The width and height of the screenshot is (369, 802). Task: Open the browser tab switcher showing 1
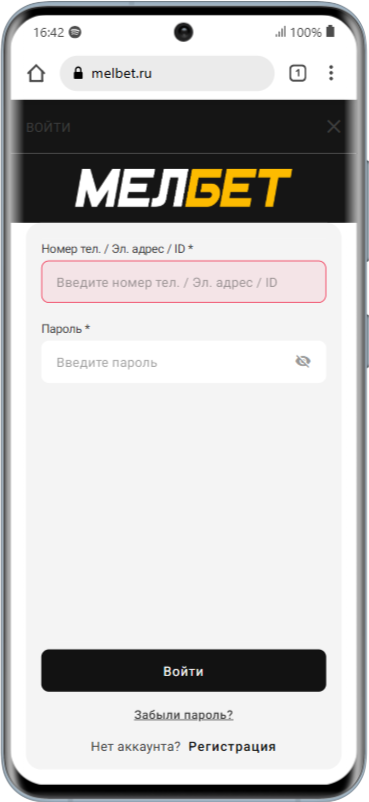pyautogui.click(x=297, y=74)
